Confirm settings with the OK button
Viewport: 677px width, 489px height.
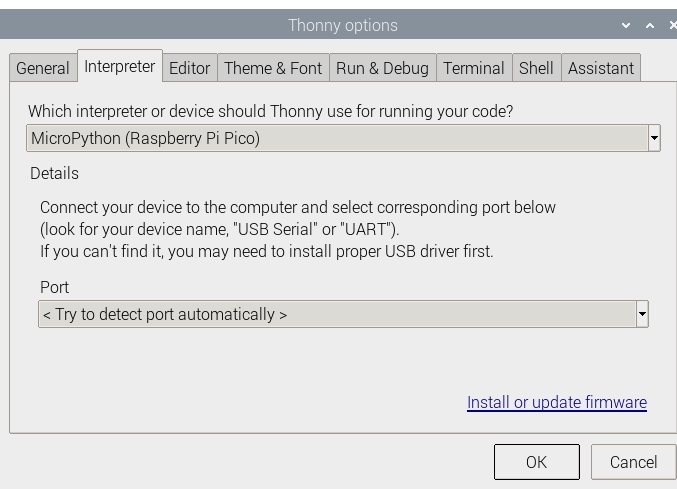click(536, 462)
